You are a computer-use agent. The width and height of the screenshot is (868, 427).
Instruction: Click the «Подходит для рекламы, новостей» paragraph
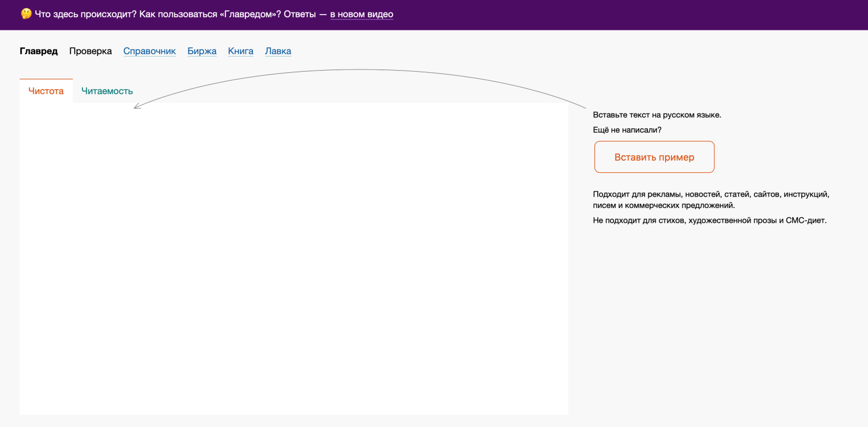click(x=711, y=200)
